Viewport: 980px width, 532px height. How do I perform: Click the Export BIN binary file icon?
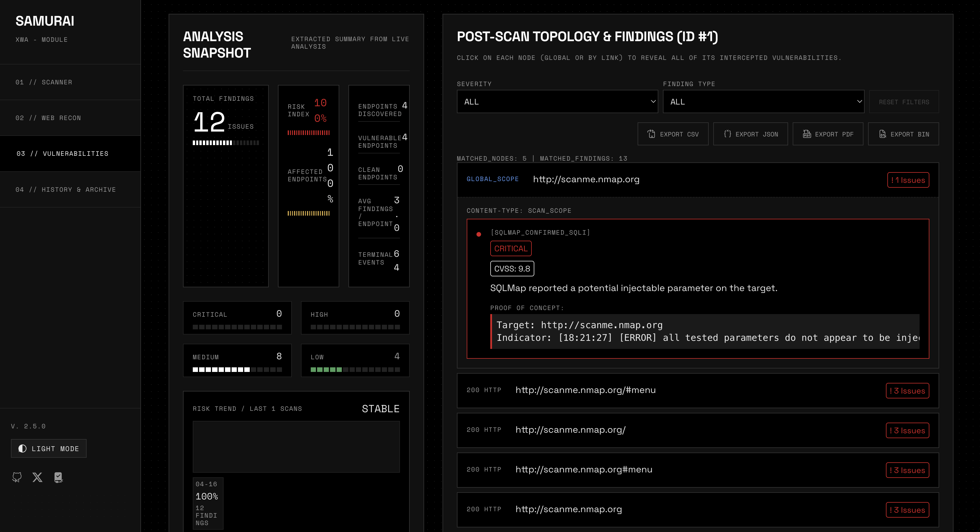[x=883, y=134]
